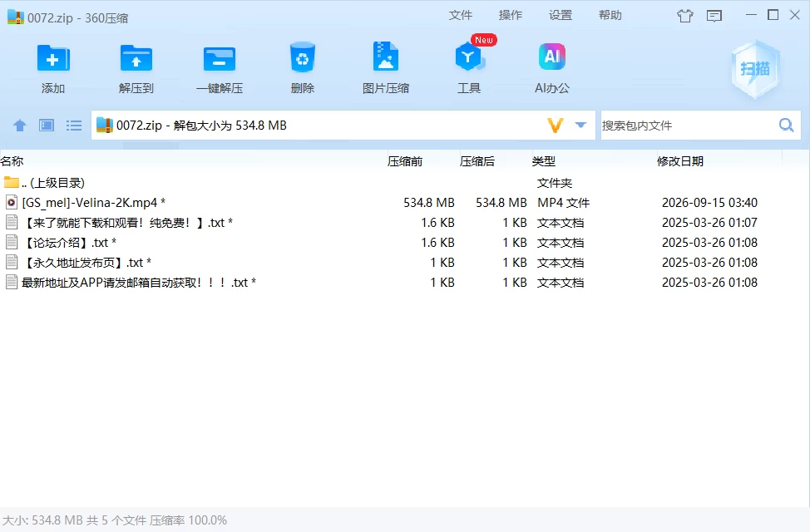Screen dimensions: 810x532
Task: Sort by the 压缩前 column header
Action: pyautogui.click(x=405, y=161)
